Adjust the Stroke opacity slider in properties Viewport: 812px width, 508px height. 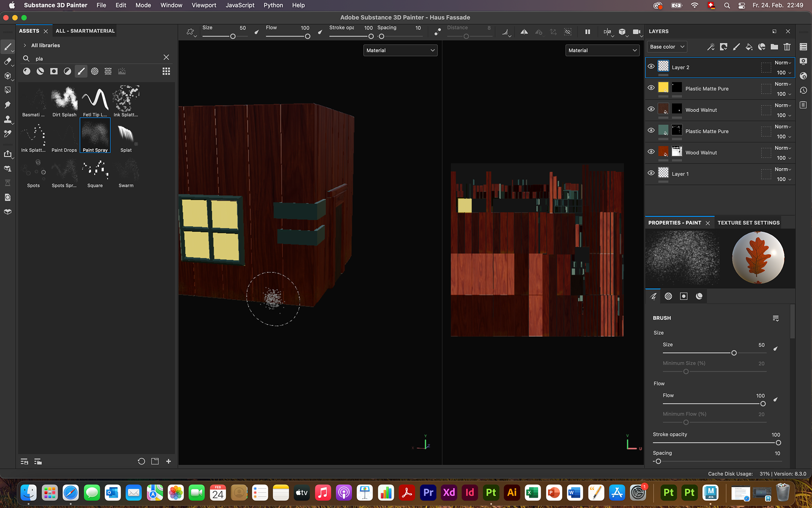[778, 443]
